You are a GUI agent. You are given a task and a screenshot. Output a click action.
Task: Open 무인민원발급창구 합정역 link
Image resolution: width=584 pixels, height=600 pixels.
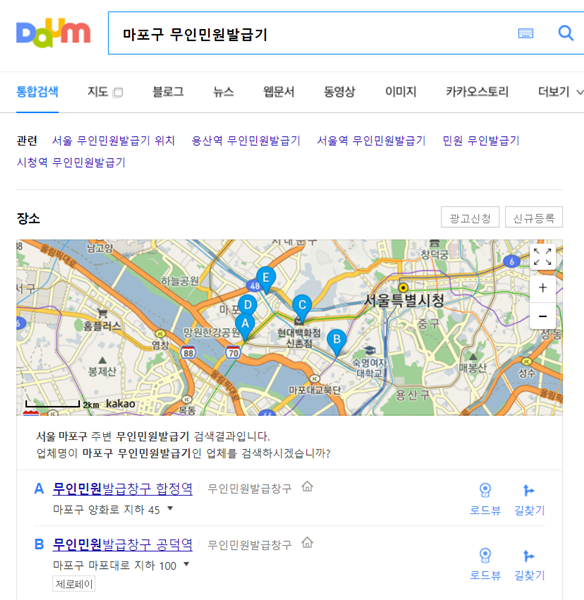[x=122, y=489]
